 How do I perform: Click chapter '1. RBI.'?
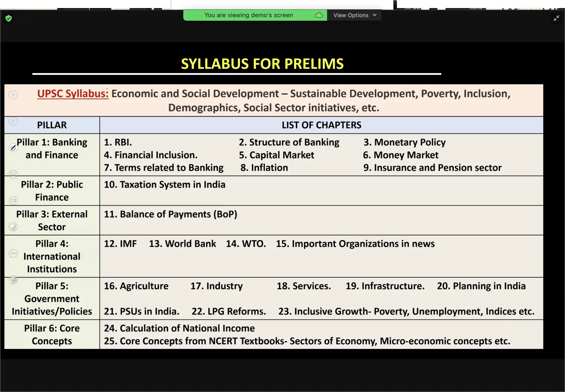(x=118, y=142)
